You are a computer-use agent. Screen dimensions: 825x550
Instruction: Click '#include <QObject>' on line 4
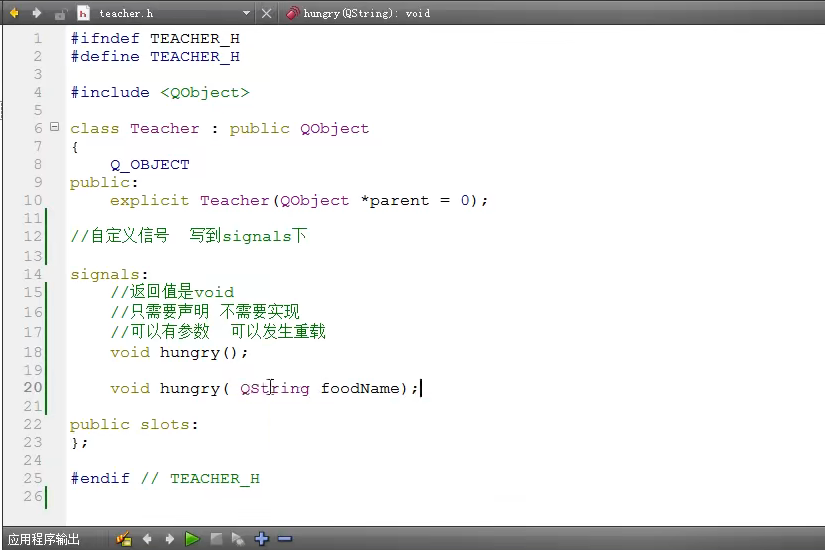tap(160, 93)
